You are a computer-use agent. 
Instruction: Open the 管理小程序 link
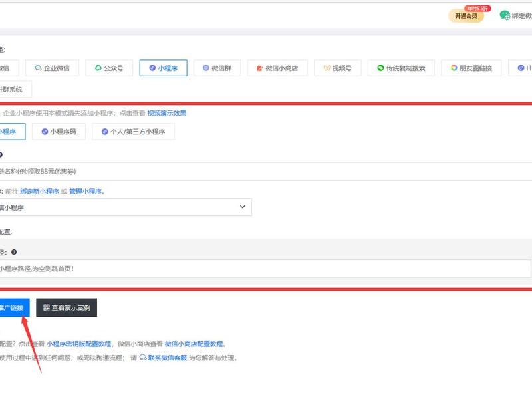[x=86, y=192]
